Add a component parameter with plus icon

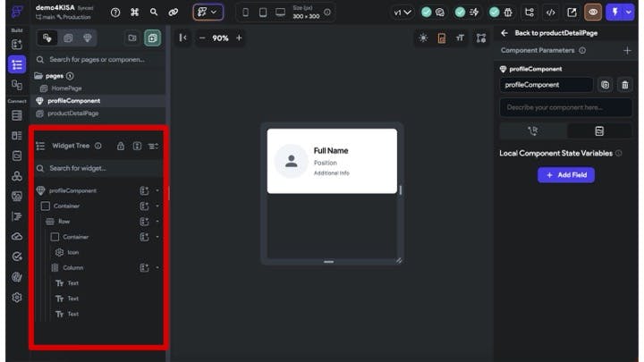[x=627, y=50]
